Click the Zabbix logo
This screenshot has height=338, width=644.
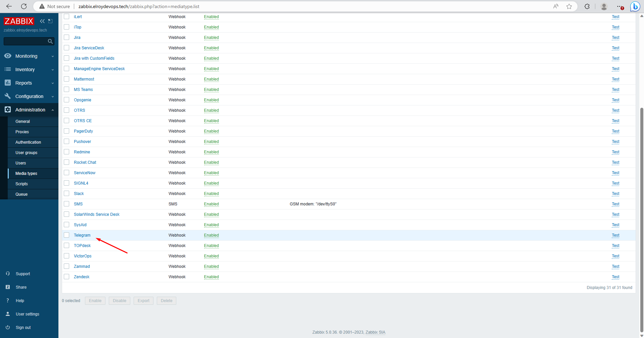click(x=19, y=21)
